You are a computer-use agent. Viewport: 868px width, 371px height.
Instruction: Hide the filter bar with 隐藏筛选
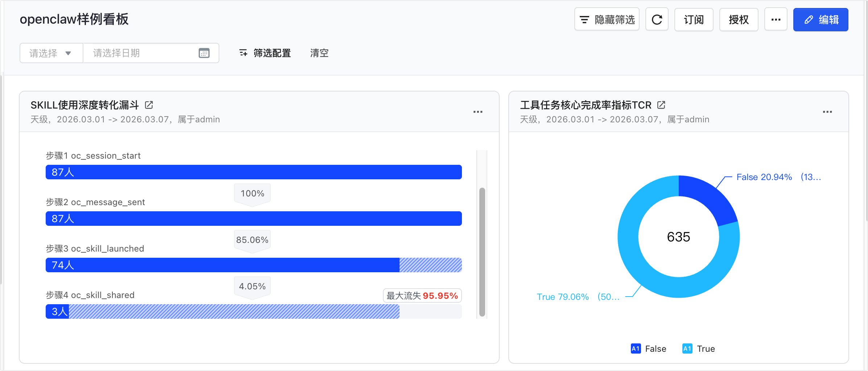pos(607,20)
